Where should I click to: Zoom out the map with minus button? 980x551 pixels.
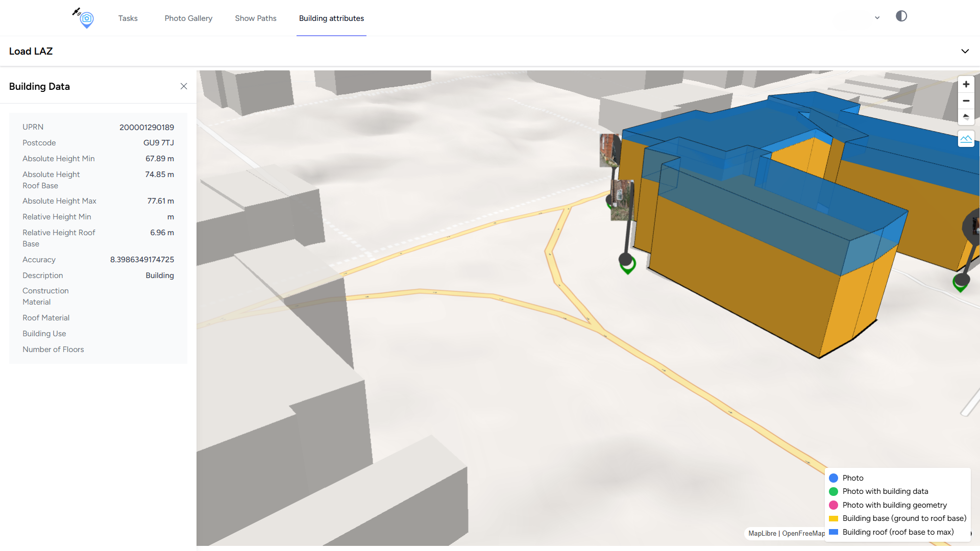(x=966, y=101)
